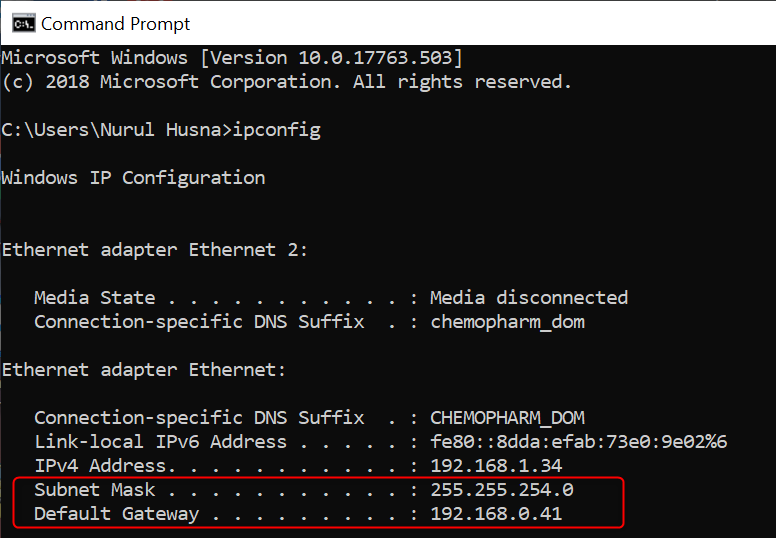Click the 255.255.254.0 subnet mask value
The image size is (776, 538).
click(502, 490)
